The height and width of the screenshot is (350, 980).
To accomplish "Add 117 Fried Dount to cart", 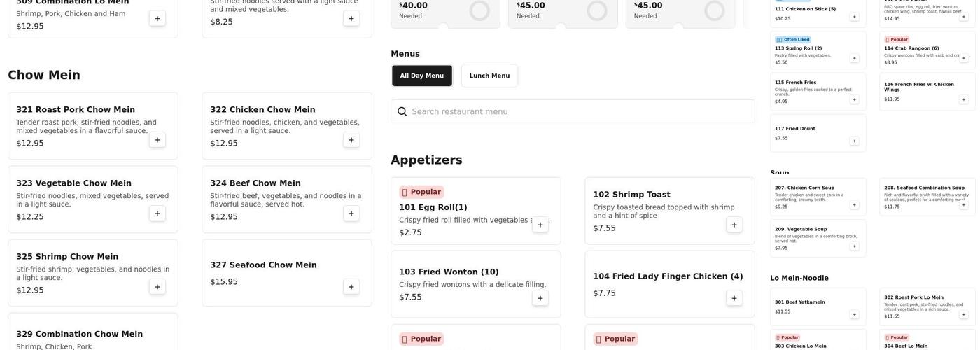I will point(854,141).
